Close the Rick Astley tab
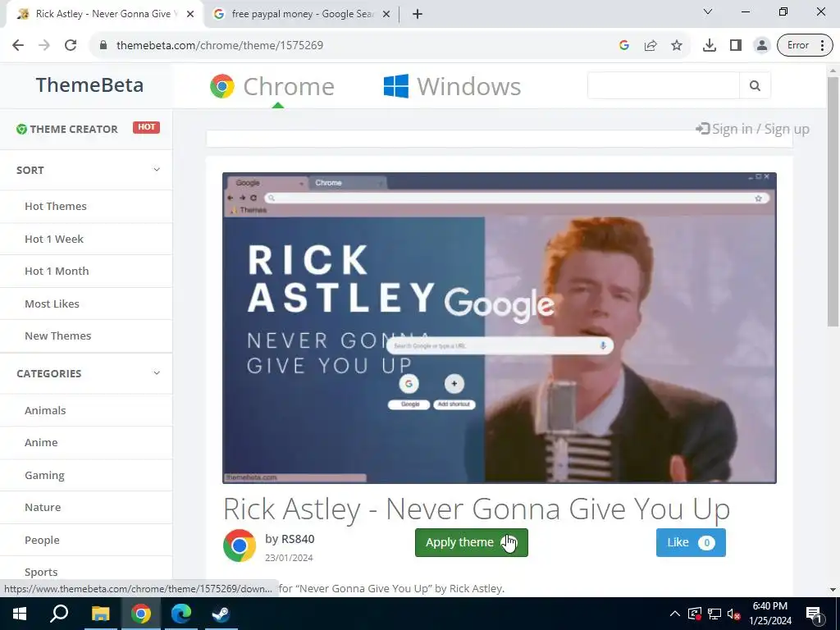Image resolution: width=840 pixels, height=630 pixels. (x=190, y=14)
